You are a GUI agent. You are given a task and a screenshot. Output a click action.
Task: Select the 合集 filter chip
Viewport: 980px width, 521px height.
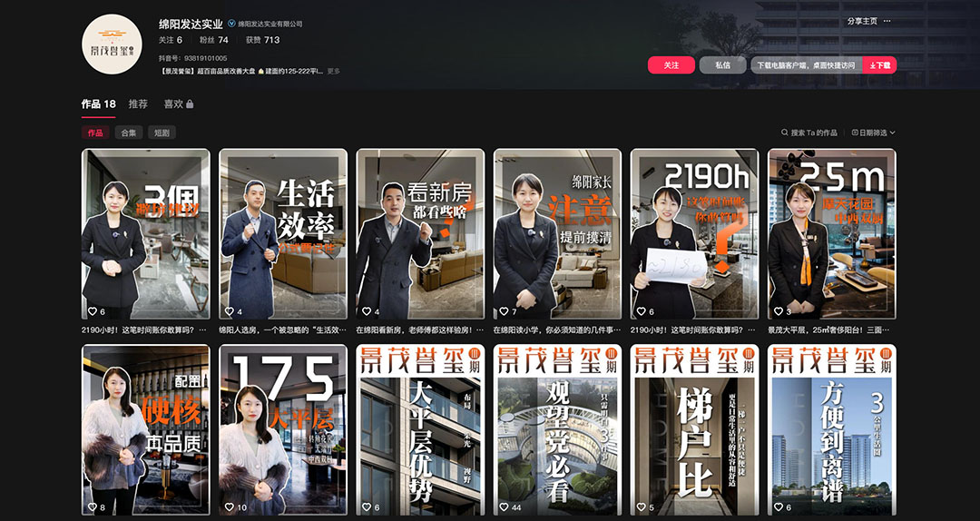pos(129,133)
